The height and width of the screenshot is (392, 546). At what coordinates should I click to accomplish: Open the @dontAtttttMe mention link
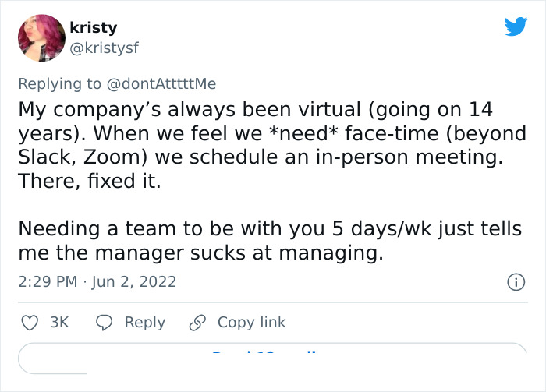click(162, 83)
